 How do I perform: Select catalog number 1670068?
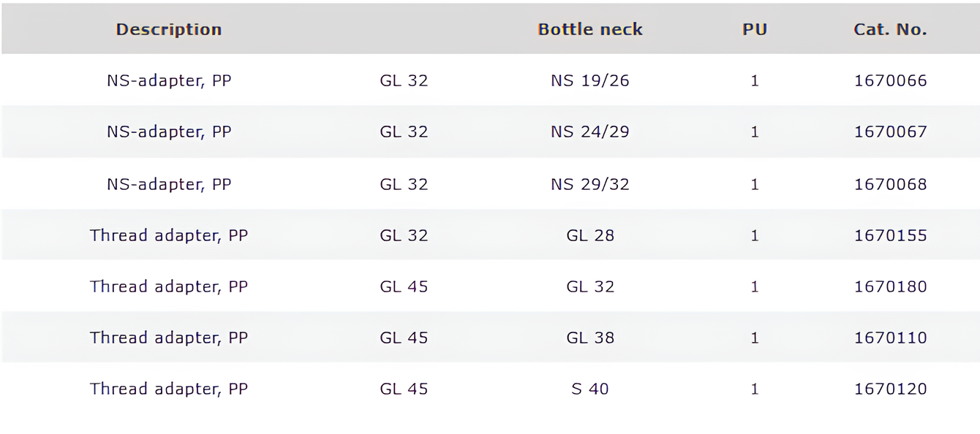click(x=890, y=184)
